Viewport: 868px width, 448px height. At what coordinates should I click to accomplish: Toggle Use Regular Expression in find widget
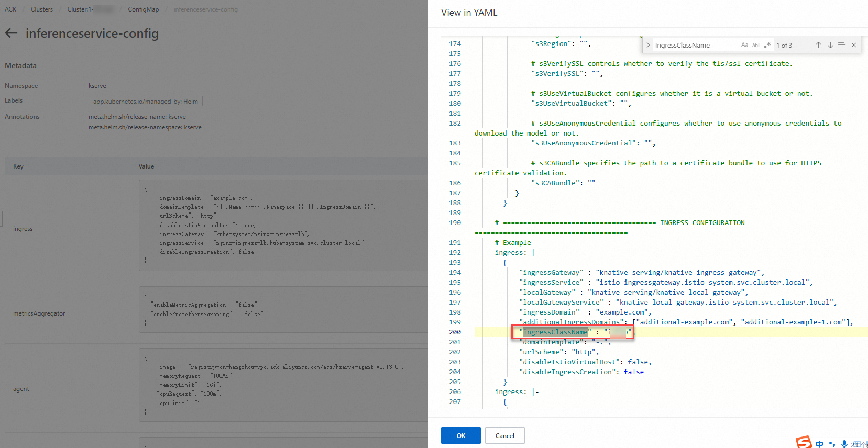[x=767, y=45]
